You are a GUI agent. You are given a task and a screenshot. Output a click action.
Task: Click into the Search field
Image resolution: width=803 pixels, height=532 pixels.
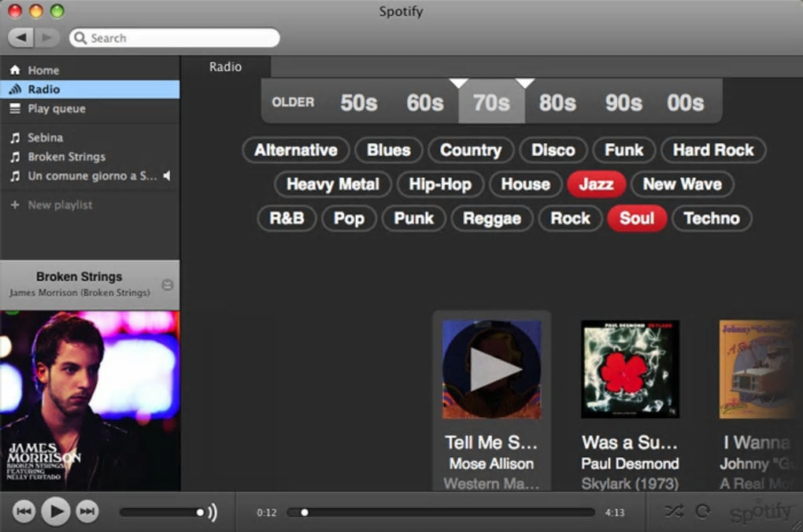(174, 38)
